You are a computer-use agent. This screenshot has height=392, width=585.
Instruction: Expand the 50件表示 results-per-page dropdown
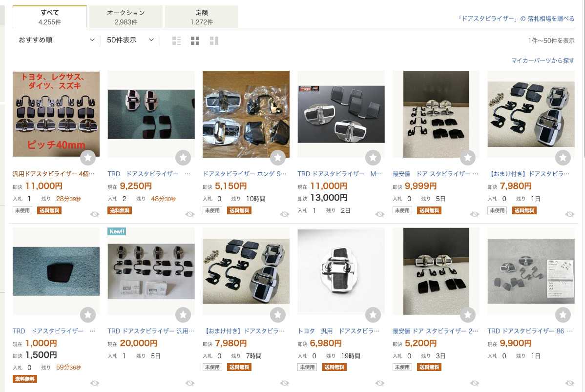coord(130,40)
